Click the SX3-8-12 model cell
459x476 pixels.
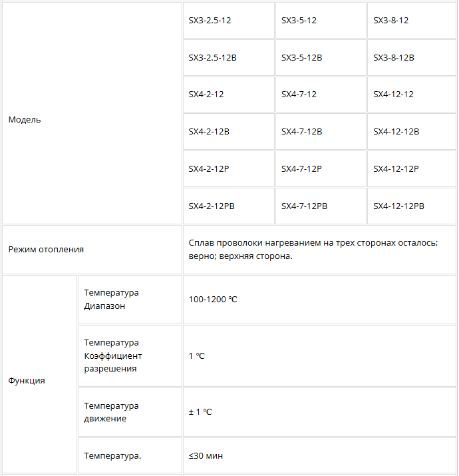[391, 21]
